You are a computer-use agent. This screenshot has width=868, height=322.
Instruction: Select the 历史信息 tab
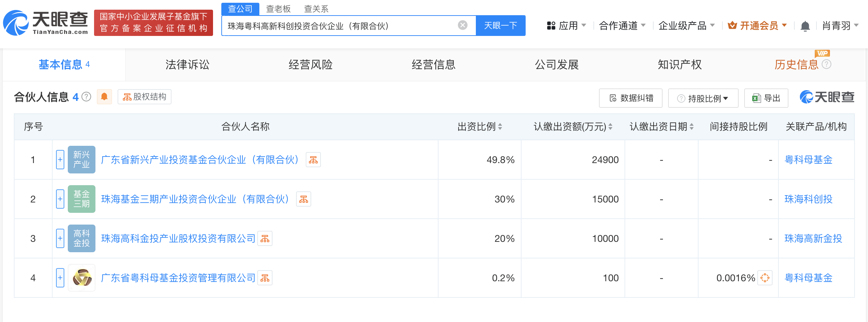click(796, 65)
